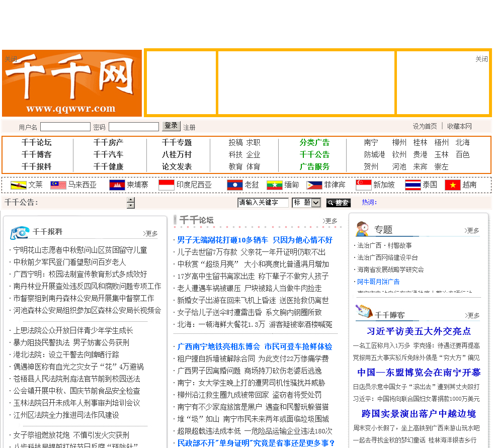Click 印度尼西亚 country text link
The height and width of the screenshot is (448, 493).
(194, 185)
